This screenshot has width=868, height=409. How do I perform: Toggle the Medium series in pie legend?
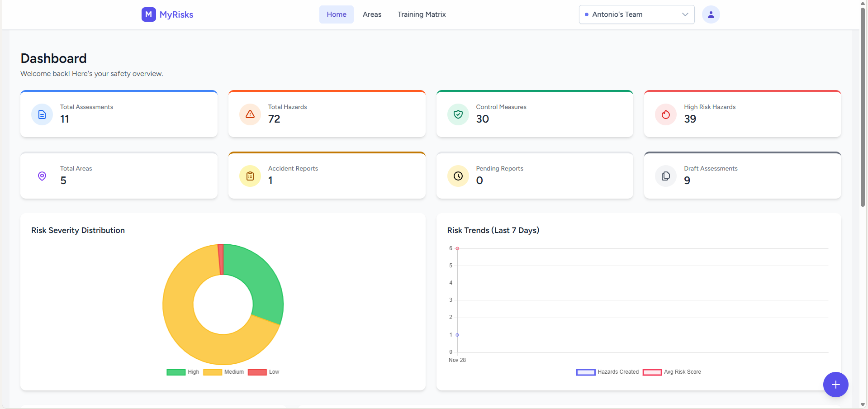point(223,372)
